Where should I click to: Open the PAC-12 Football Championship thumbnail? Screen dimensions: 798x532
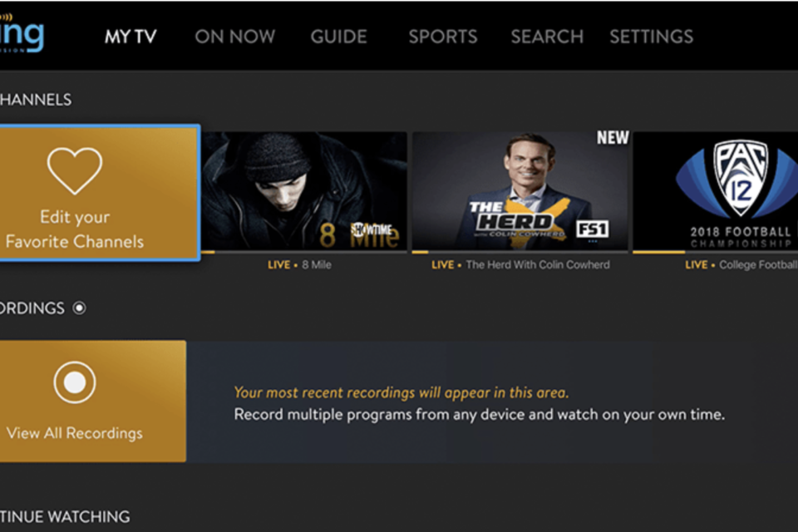pos(716,191)
